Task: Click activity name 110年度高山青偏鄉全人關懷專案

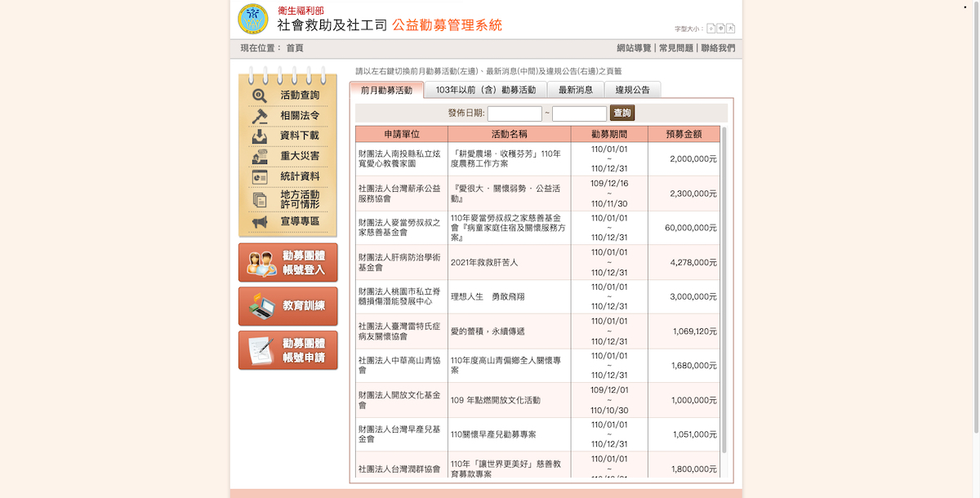Action: [x=506, y=365]
